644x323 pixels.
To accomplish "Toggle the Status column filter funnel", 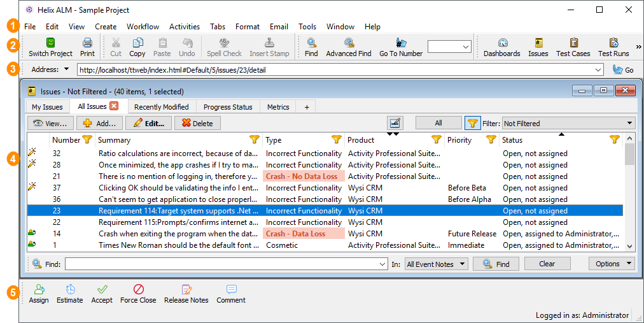I will point(614,140).
